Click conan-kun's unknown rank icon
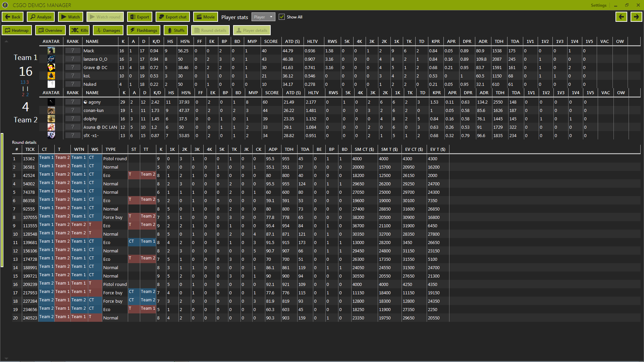Image resolution: width=644 pixels, height=362 pixels. pyautogui.click(x=72, y=110)
